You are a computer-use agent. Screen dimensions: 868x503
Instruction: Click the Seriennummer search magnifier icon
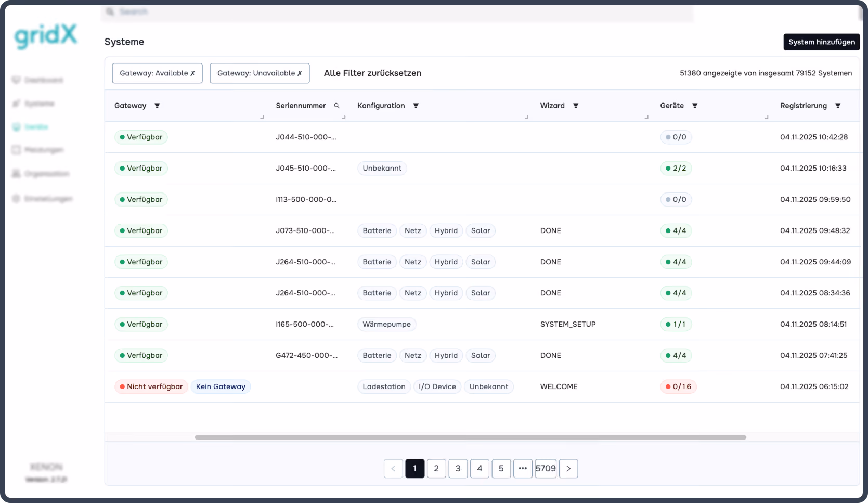pyautogui.click(x=336, y=106)
